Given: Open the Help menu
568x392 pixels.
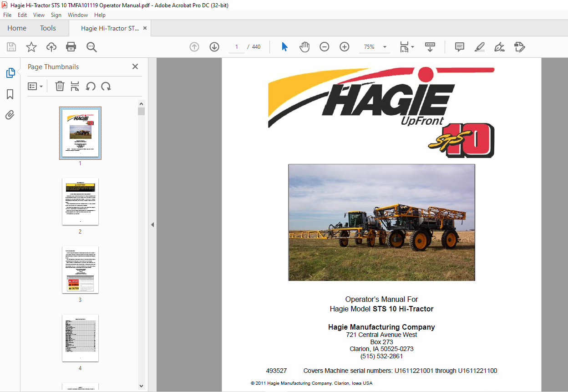Looking at the screenshot, I should click(100, 15).
